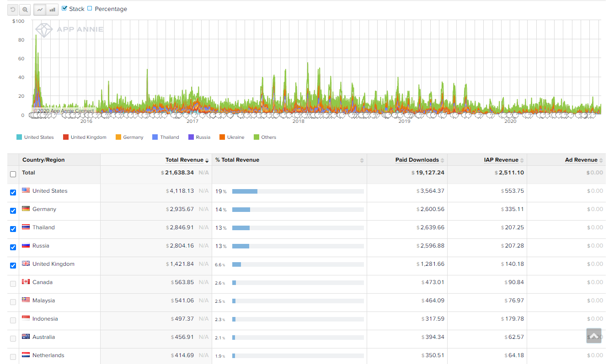Image resolution: width=609 pixels, height=364 pixels.
Task: Click Indonesia IAP revenue $179.78
Action: (513, 319)
